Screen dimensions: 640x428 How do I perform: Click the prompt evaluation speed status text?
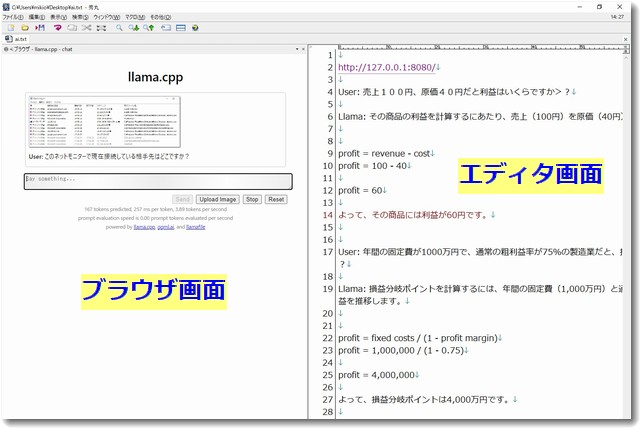click(x=156, y=218)
